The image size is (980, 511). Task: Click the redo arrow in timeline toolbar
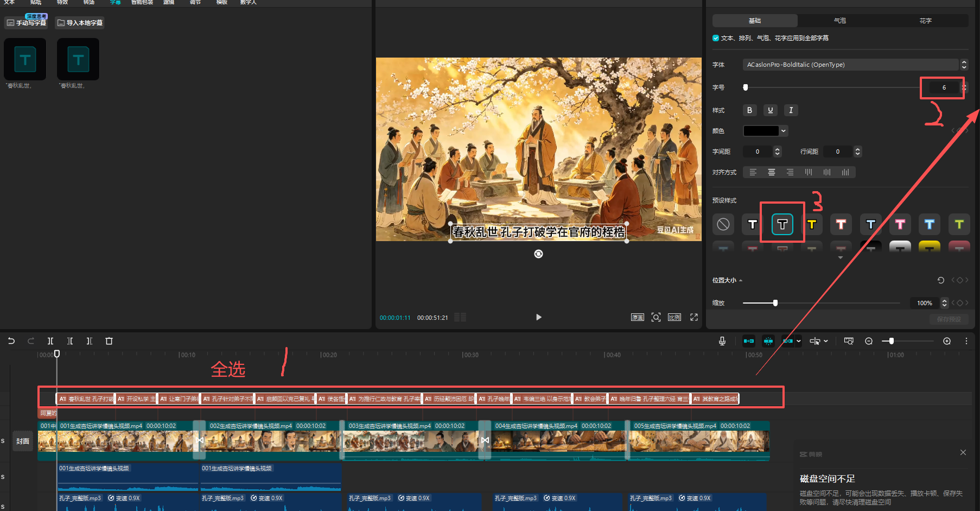pos(31,341)
